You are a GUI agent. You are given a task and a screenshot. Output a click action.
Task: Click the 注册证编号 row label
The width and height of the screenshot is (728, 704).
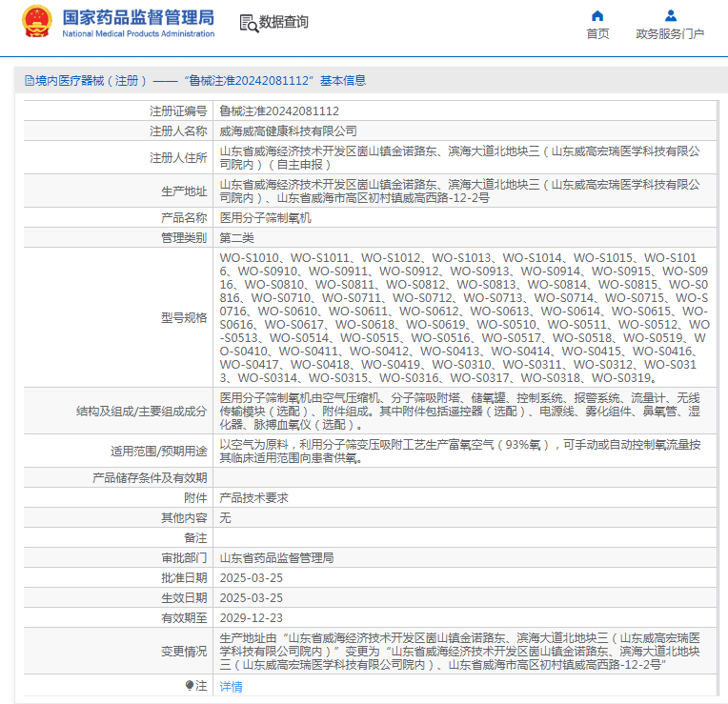178,111
